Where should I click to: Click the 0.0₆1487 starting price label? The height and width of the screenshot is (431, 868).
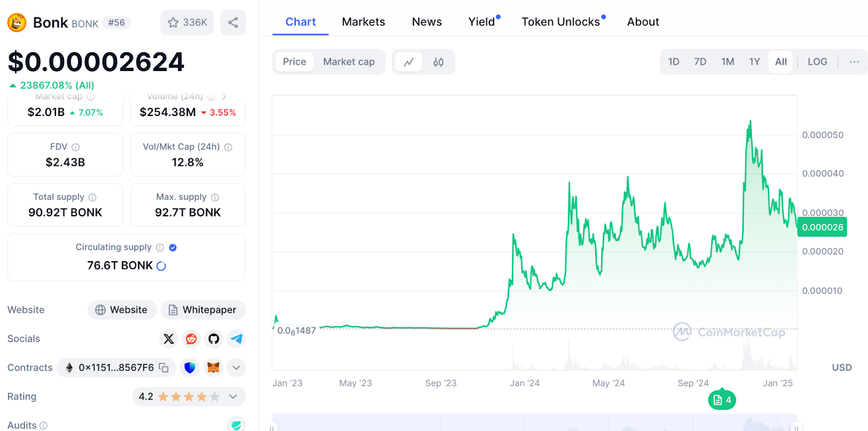[296, 331]
